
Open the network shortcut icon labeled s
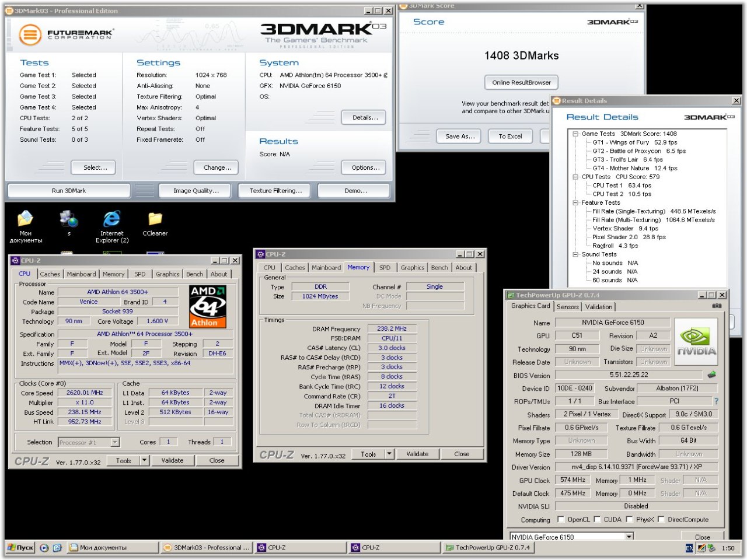[x=69, y=223]
